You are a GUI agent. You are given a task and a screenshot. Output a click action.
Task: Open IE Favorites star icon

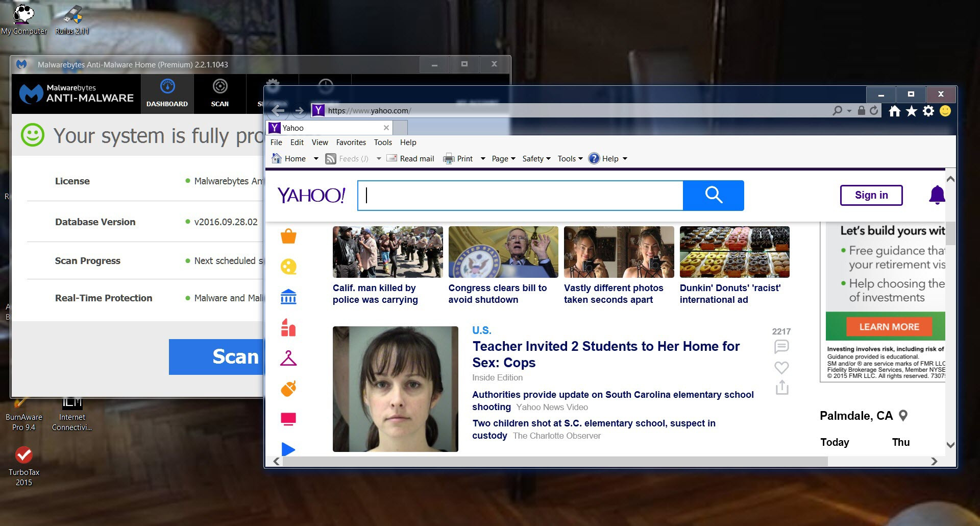tap(912, 111)
